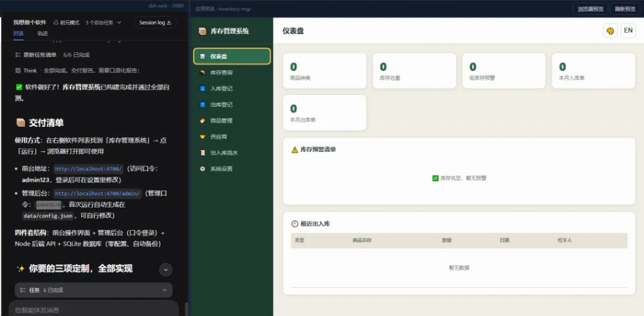Viewport: 644px width, 316px height.
Task: Click the 仪表盘 chart icon in sidebar
Action: (x=203, y=56)
